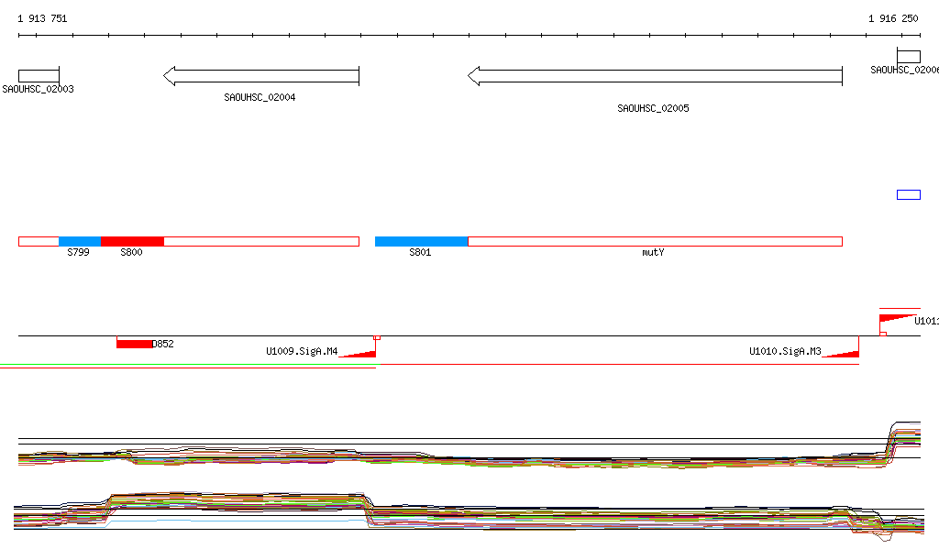This screenshot has height=560, width=939.
Task: Click the mutY label text
Action: click(653, 252)
